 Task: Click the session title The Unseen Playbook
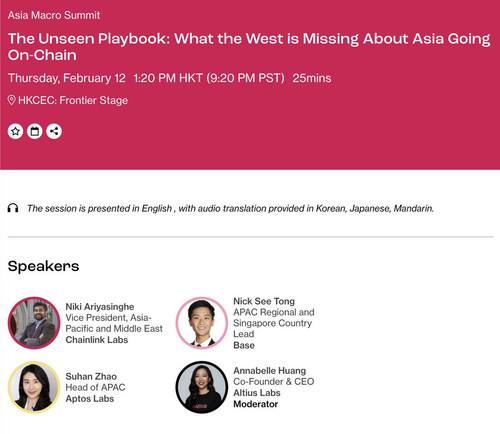click(249, 47)
